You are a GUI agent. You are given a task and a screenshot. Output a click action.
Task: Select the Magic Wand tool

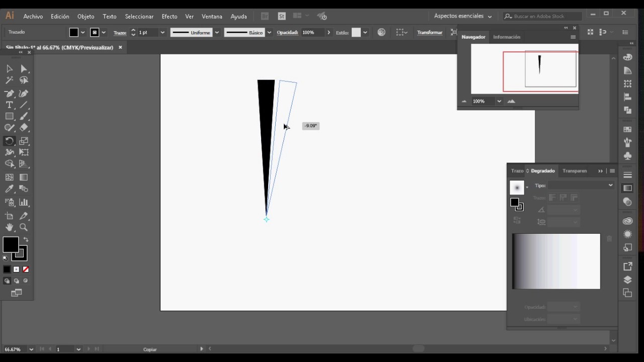[10, 80]
